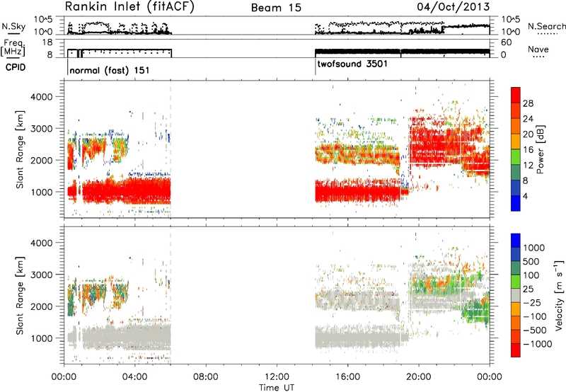Screen dimensions: 566x392
Task: Click the "4000" tick of the power plot
Action: (42, 97)
